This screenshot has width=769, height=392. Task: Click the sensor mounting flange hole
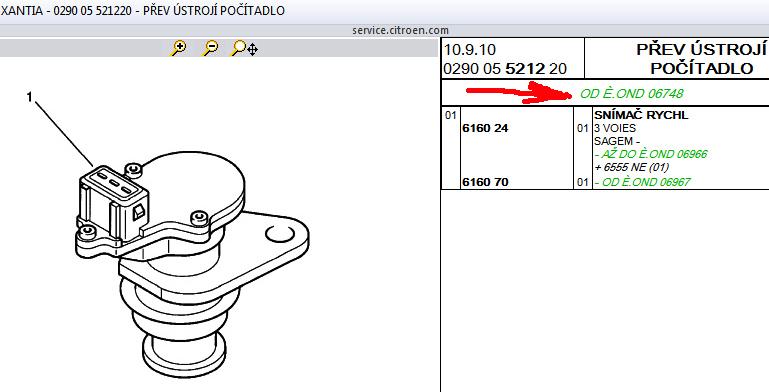(x=280, y=234)
